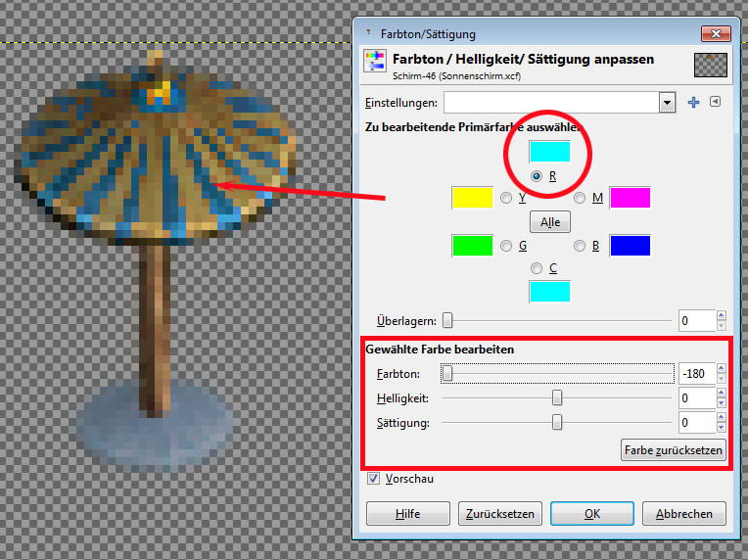Open the settings menu triangle icon beside the plus
Viewport: 748px width, 560px height.
click(x=715, y=102)
